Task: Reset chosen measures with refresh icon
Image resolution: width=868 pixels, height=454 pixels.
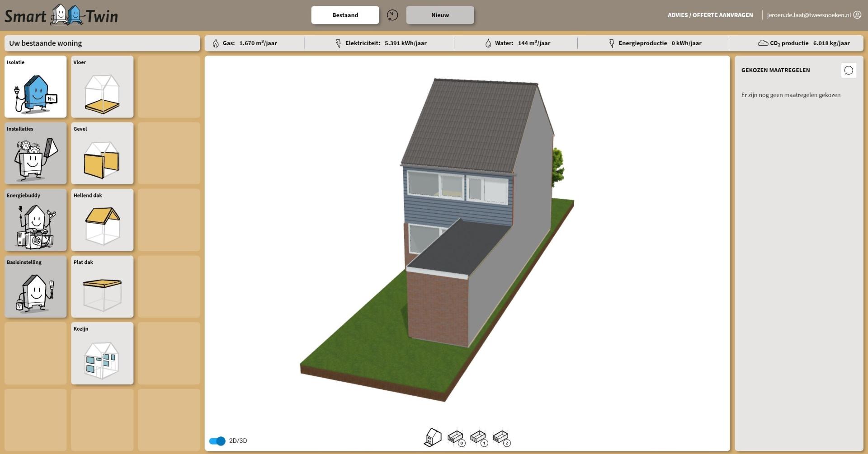Action: coord(849,70)
